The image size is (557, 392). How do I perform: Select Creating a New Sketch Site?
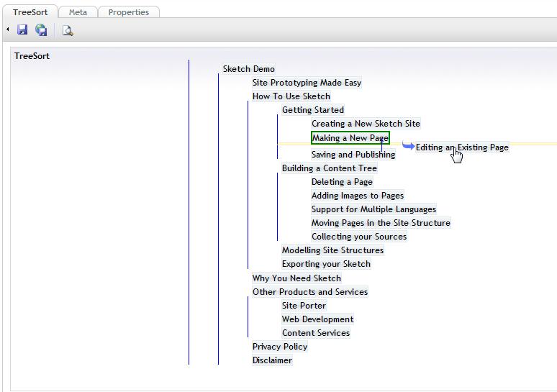[x=366, y=124]
